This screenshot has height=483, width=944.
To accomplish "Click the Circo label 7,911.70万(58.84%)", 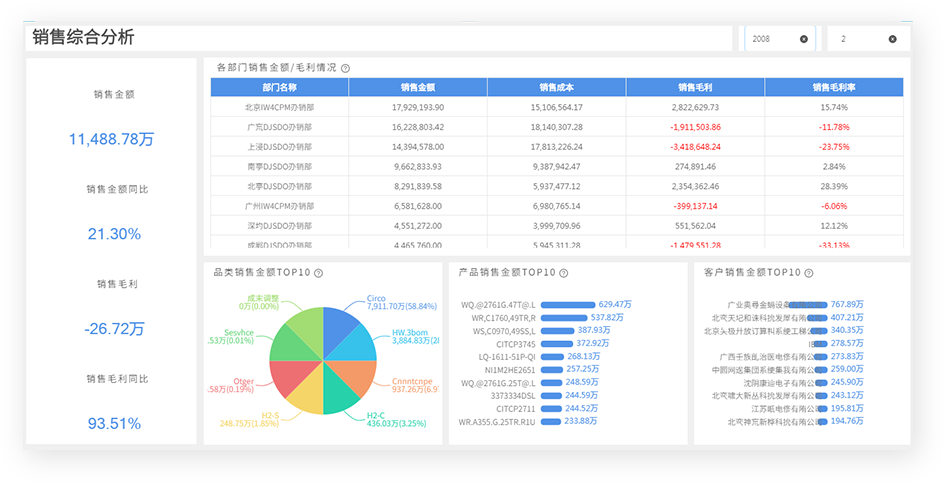I will click(x=402, y=307).
